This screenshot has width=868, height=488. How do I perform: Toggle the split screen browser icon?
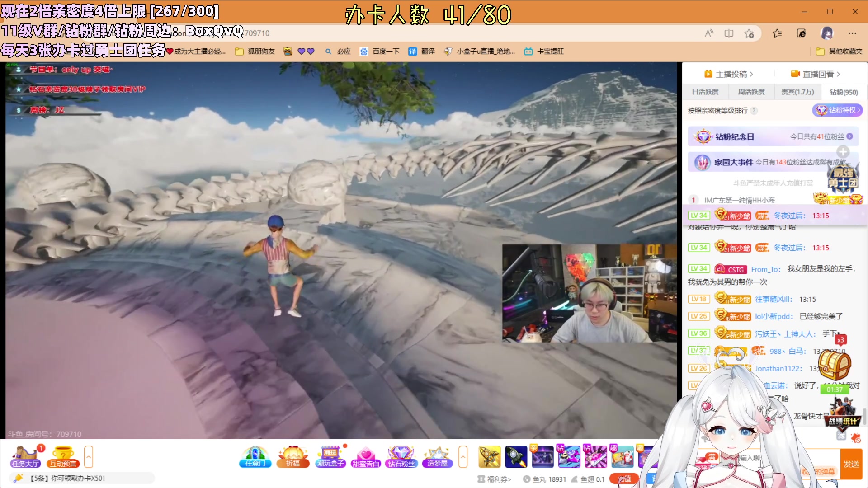coord(729,33)
